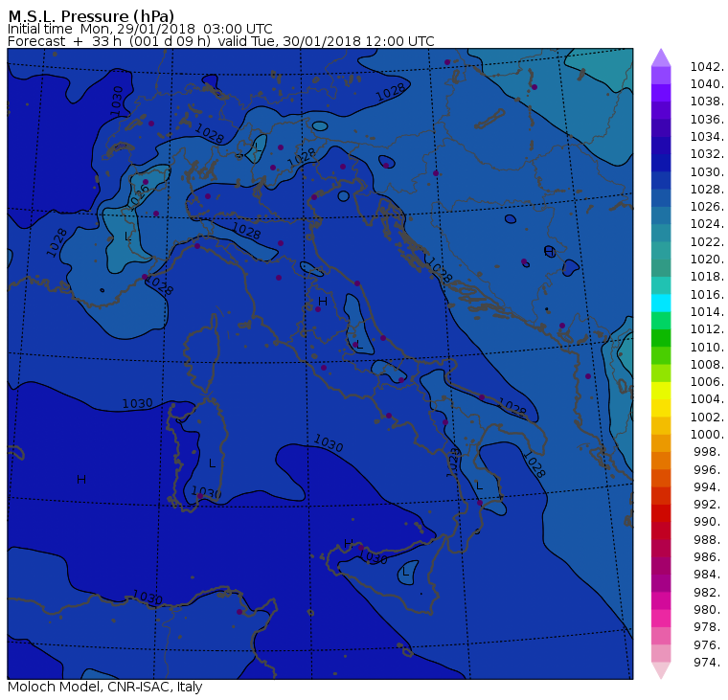The height and width of the screenshot is (700, 728).
Task: Click the 1034. legend value
Action: click(x=707, y=137)
